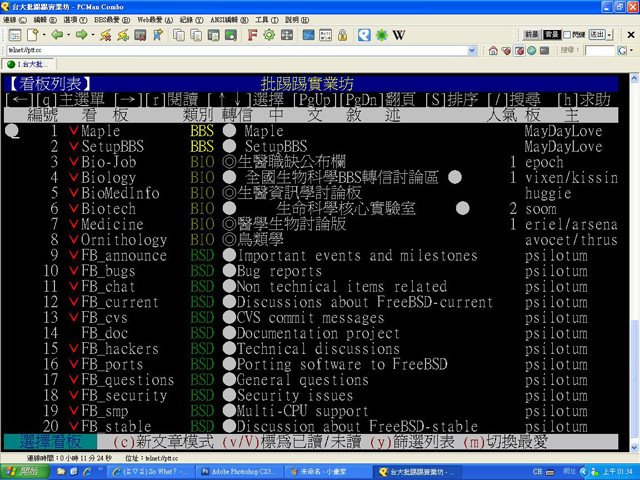The width and height of the screenshot is (640, 480).
Task: Click the globe web icon
Action: coord(531,51)
